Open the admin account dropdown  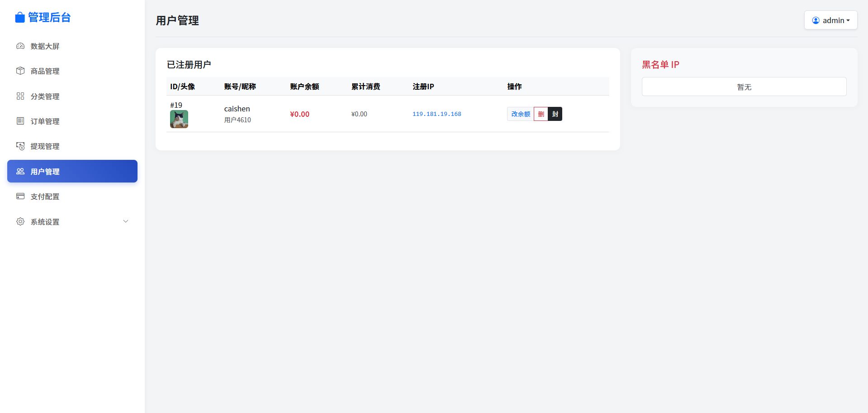point(830,20)
